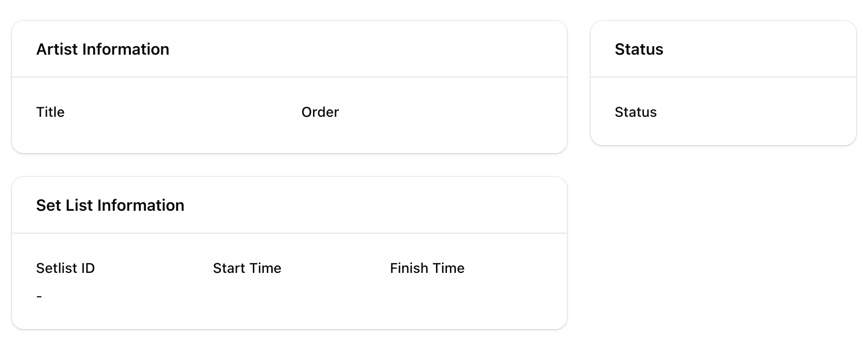Click the Artist Information card heading
This screenshot has height=340, width=868.
pyautogui.click(x=103, y=49)
